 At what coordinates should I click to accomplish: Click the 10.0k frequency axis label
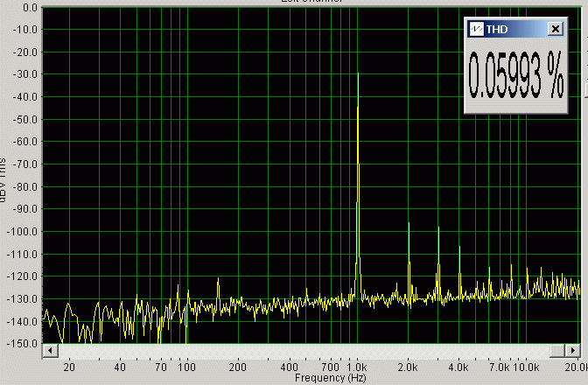[526, 367]
